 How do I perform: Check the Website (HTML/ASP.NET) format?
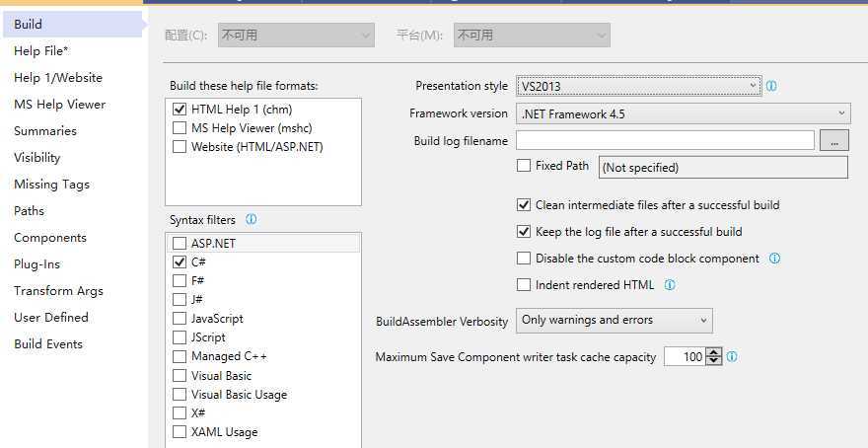[180, 147]
